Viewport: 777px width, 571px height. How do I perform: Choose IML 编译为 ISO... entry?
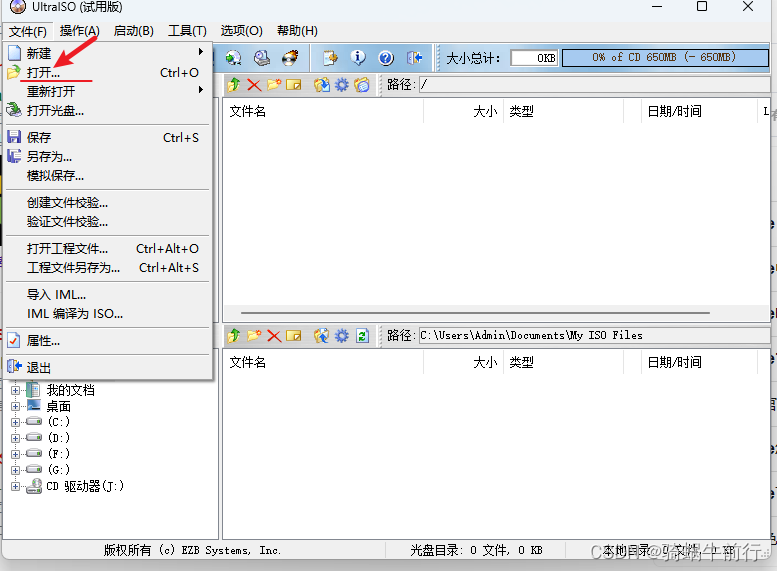coord(108,314)
